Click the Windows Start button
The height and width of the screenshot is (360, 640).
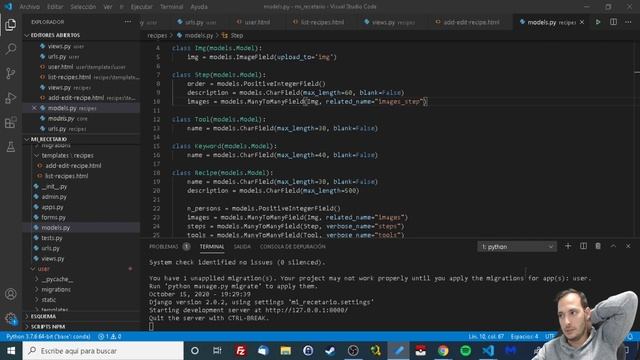tap(11, 351)
